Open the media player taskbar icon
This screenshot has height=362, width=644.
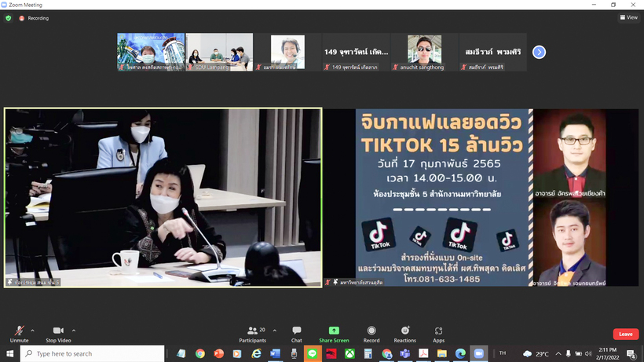coord(237,353)
